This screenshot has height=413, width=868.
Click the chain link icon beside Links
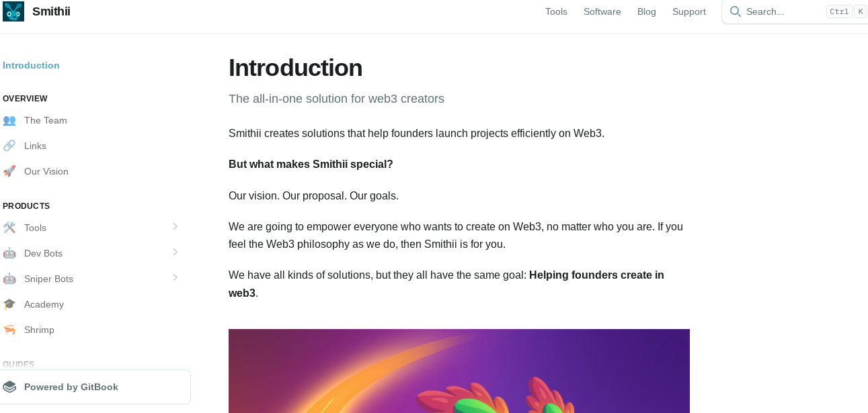pyautogui.click(x=9, y=146)
